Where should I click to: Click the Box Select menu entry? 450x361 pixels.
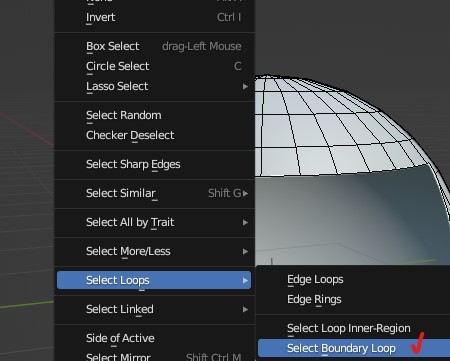(154, 46)
